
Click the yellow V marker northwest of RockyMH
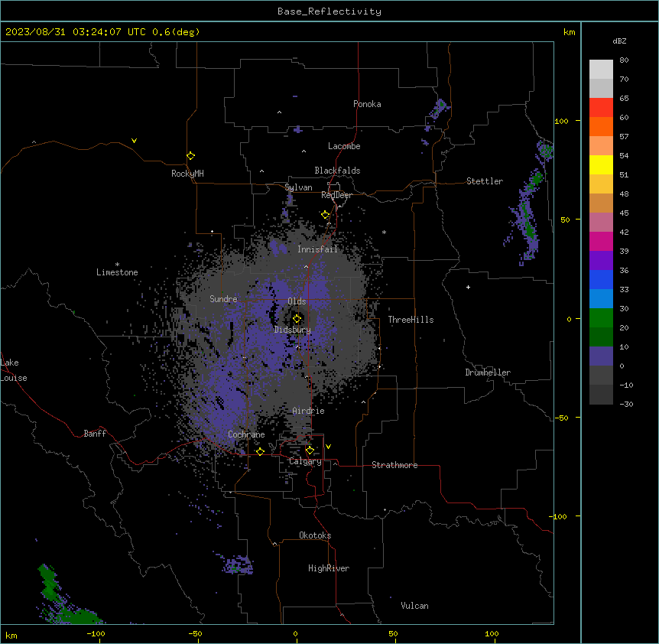coord(134,141)
